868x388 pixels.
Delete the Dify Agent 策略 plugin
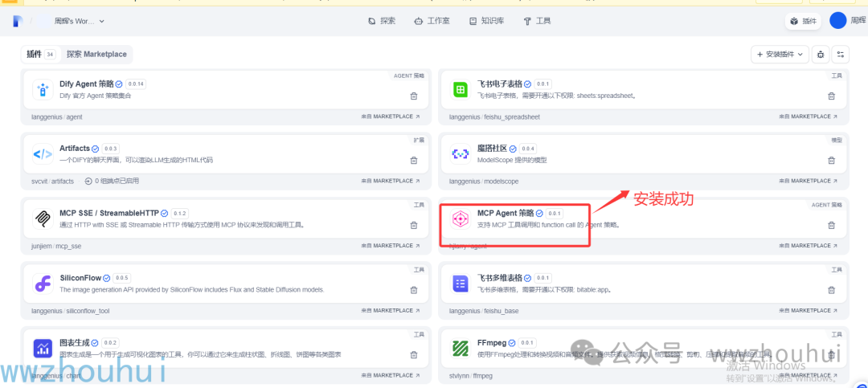point(414,96)
